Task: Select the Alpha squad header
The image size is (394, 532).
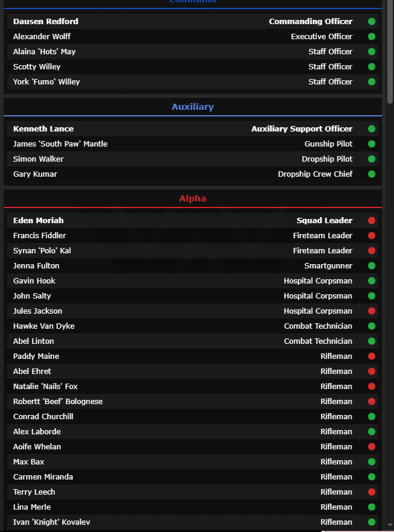Action: coord(192,198)
